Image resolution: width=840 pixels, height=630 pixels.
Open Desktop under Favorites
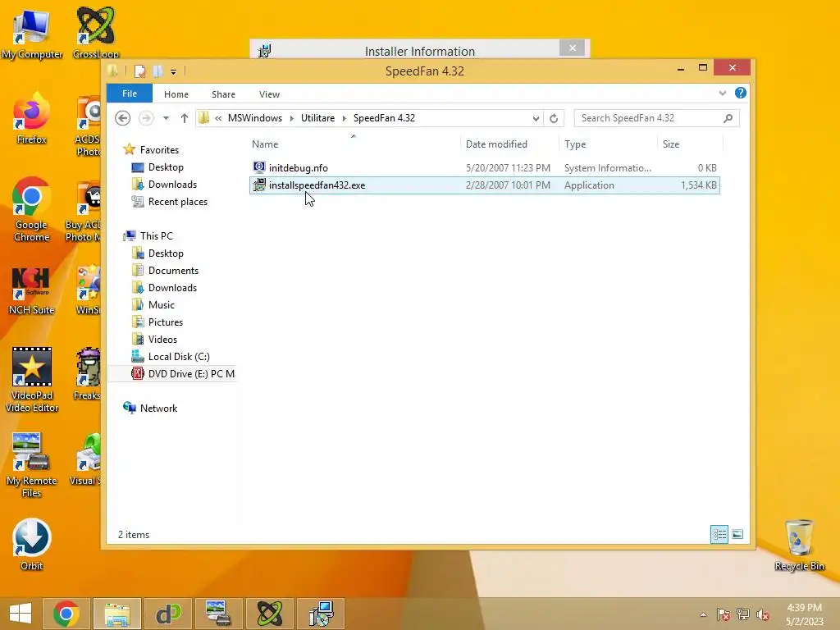166,167
